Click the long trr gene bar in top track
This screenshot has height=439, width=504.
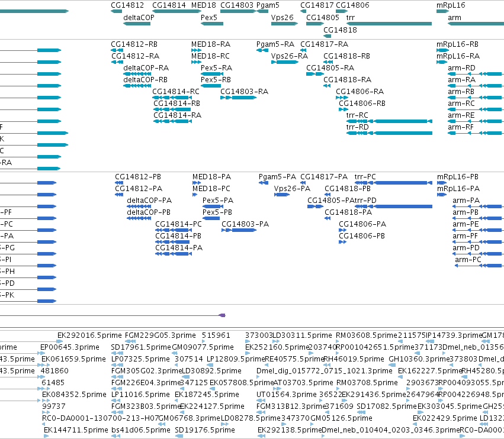pos(389,24)
